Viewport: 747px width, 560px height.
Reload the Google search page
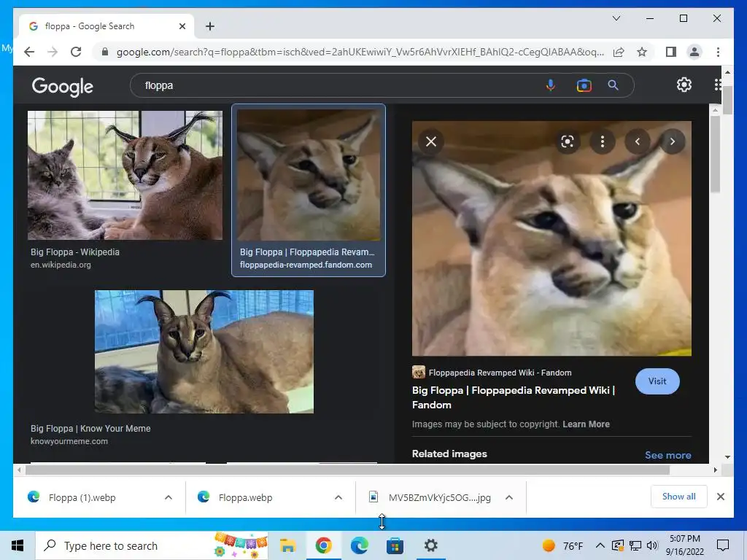click(76, 52)
